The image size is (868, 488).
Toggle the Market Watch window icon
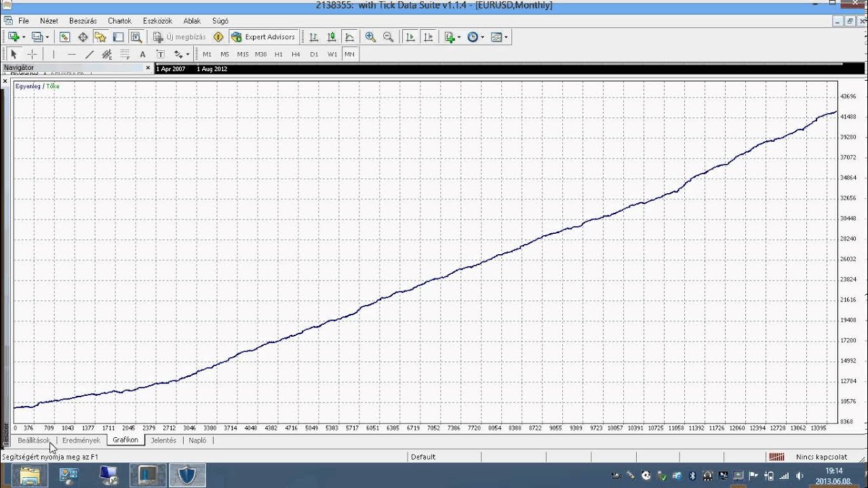point(65,37)
